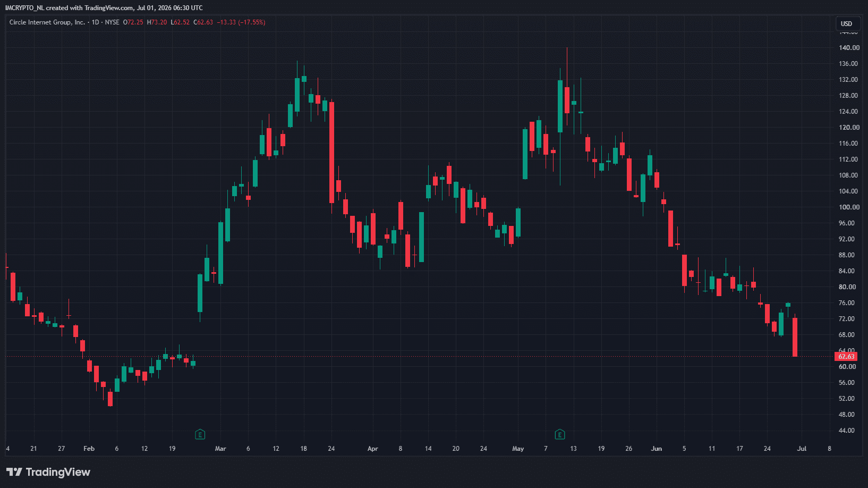Click the TradingView logo icon
868x488 pixels.
(14, 472)
